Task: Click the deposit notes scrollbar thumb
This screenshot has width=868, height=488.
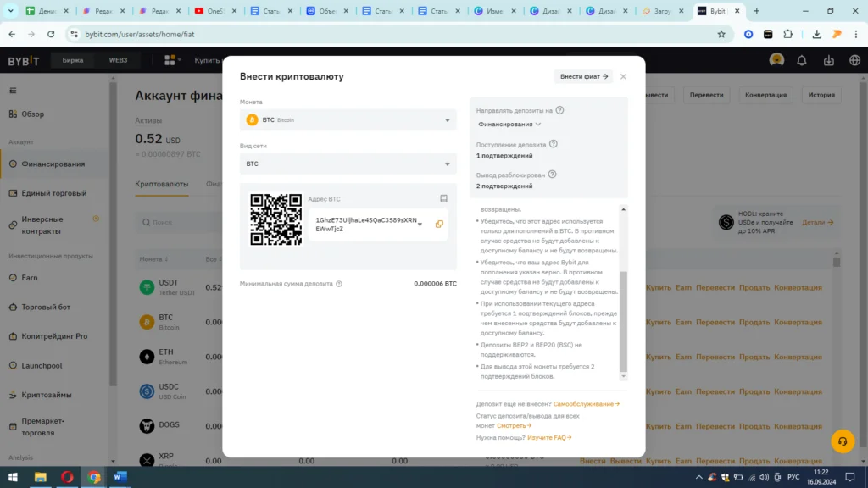Action: (623, 321)
